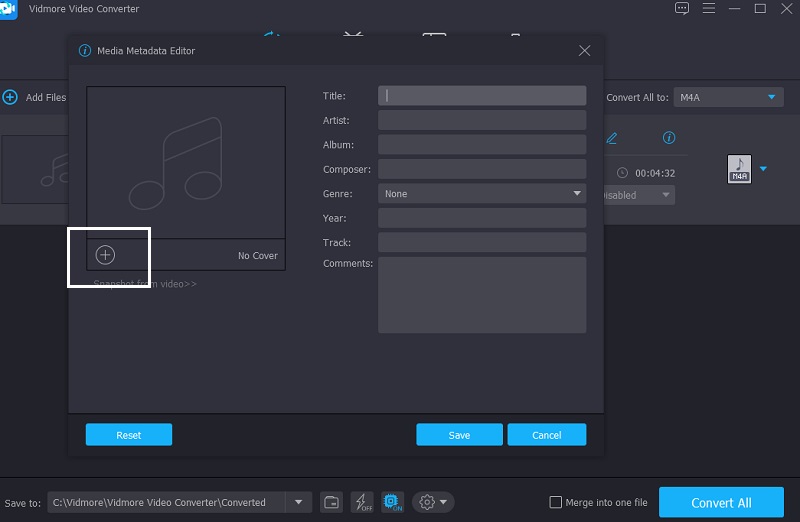Click the blue info circle icon
This screenshot has height=522, width=800.
[669, 138]
